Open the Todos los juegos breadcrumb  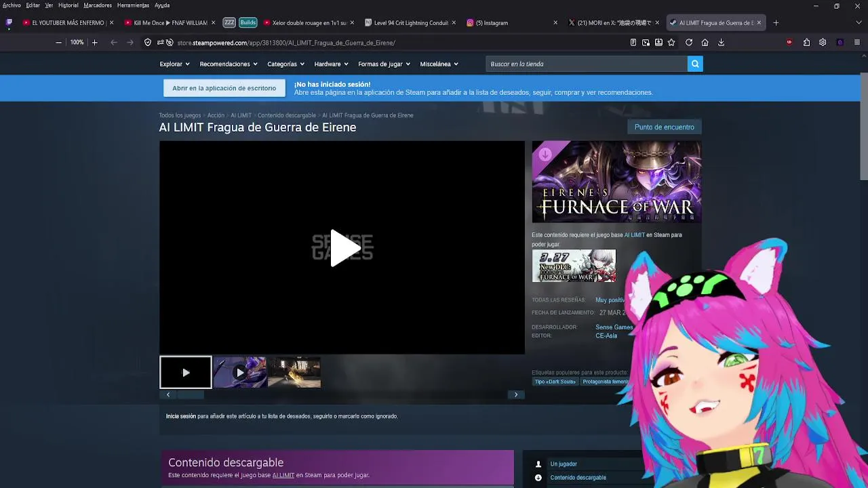pos(180,115)
